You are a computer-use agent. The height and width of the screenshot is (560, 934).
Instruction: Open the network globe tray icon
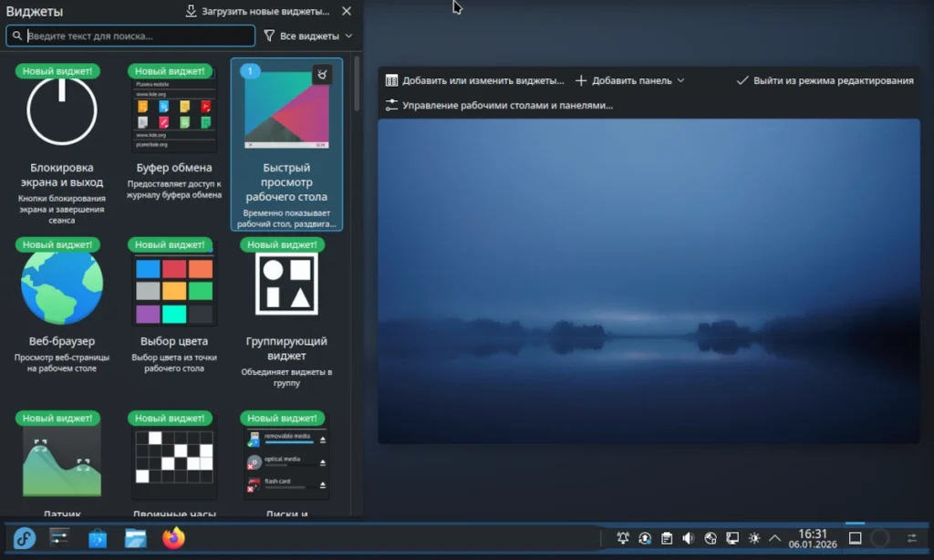(711, 538)
